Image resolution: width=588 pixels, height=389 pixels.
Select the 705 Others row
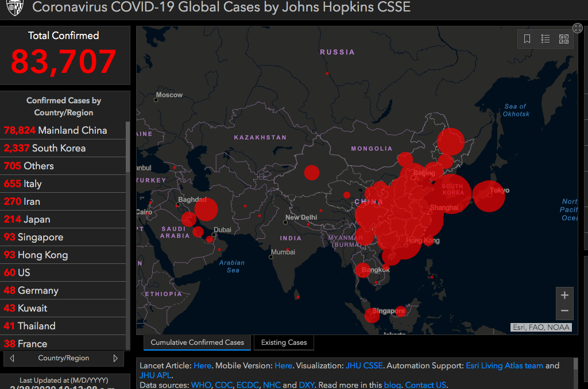pyautogui.click(x=63, y=166)
